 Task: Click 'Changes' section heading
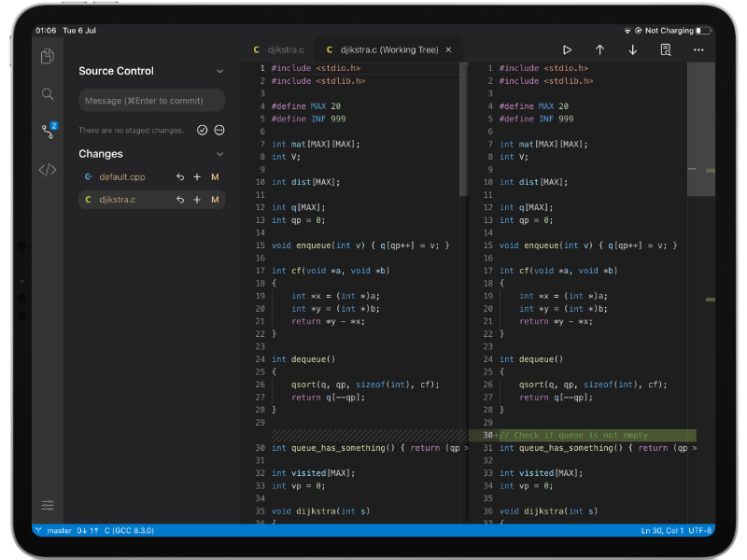click(101, 154)
